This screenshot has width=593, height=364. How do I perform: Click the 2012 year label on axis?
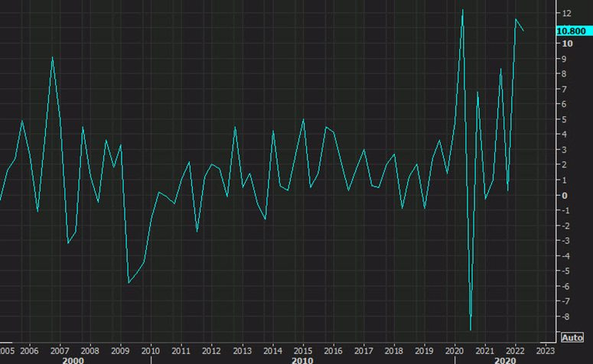(211, 351)
